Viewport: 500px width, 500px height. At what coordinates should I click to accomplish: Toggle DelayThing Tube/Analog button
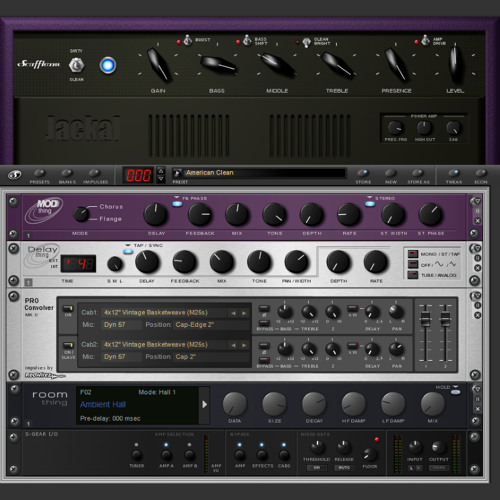tap(413, 275)
